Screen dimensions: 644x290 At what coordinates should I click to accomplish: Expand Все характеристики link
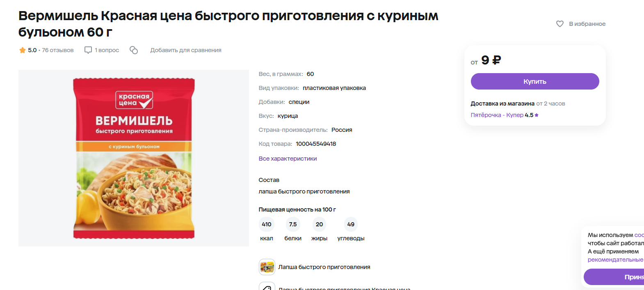(288, 159)
